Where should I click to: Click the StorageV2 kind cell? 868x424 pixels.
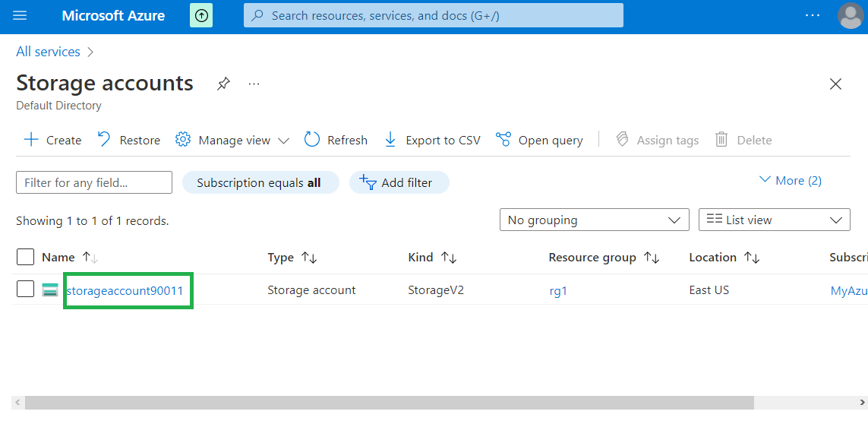436,290
